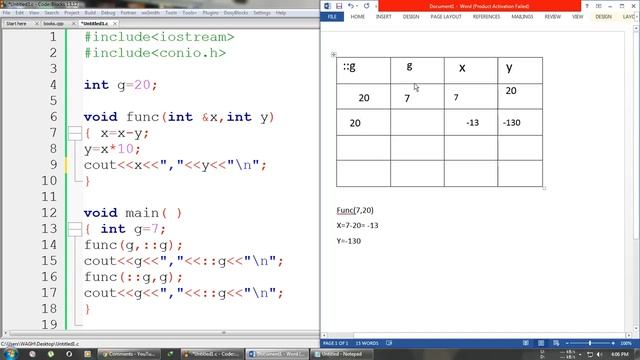The image size is (640, 360).
Task: Click the Redo icon in Word's quick access toolbar
Action: pyautogui.click(x=367, y=6)
